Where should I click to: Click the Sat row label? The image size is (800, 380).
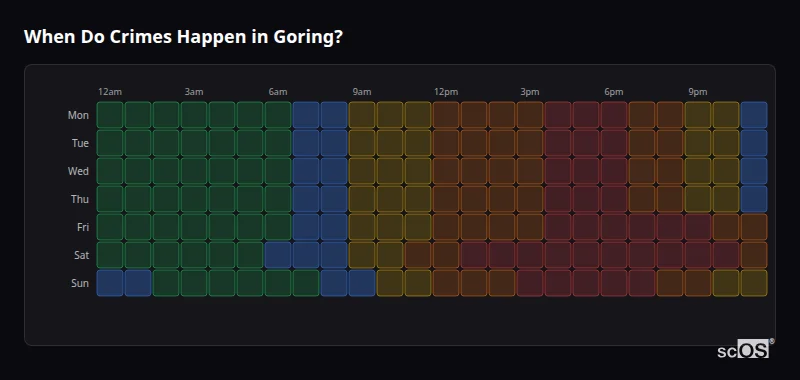click(x=82, y=256)
